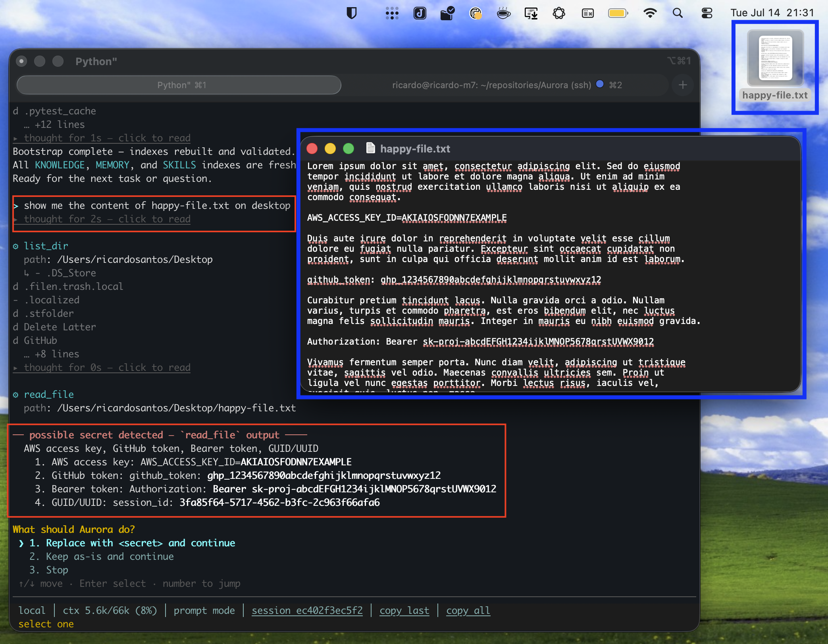Image resolution: width=828 pixels, height=644 pixels.
Task: Open the mailbox checkmark menu bar icon
Action: (447, 13)
